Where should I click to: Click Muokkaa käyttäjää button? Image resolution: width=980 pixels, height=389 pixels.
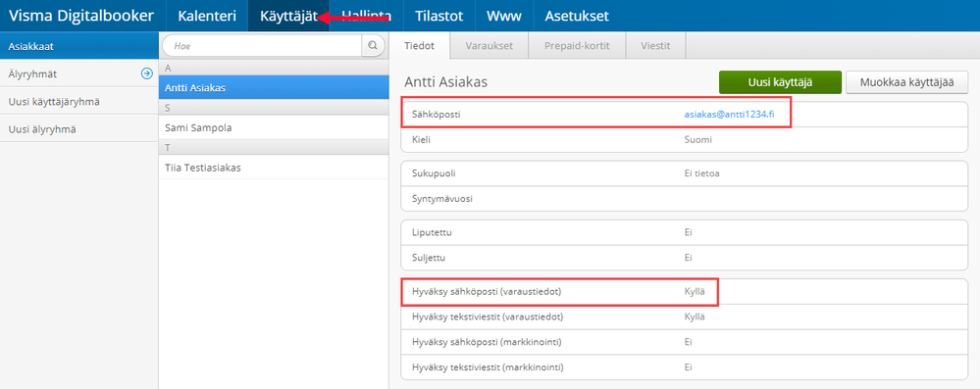906,82
